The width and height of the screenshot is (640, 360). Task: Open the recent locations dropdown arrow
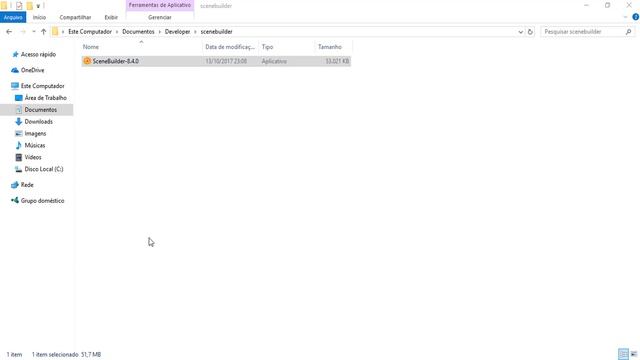(33, 31)
